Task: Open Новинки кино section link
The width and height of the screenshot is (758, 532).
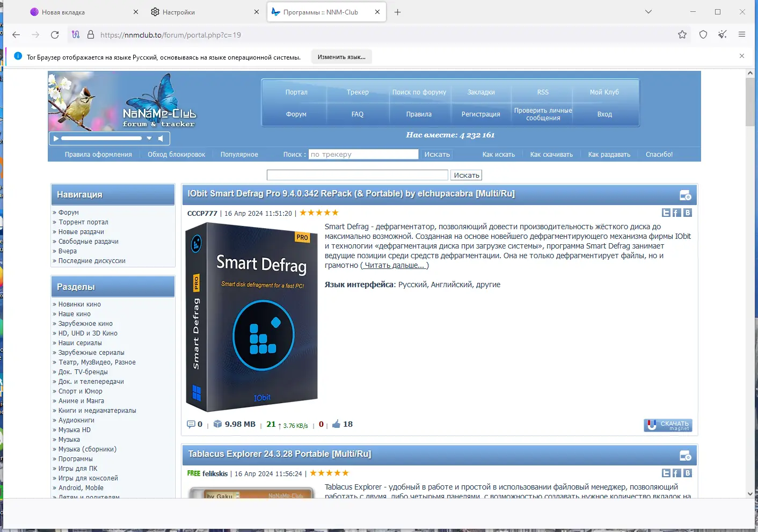Action: (79, 304)
